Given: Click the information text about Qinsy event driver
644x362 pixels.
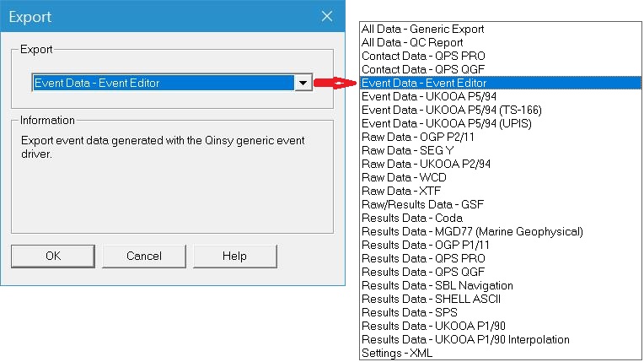Looking at the screenshot, I should [163, 148].
